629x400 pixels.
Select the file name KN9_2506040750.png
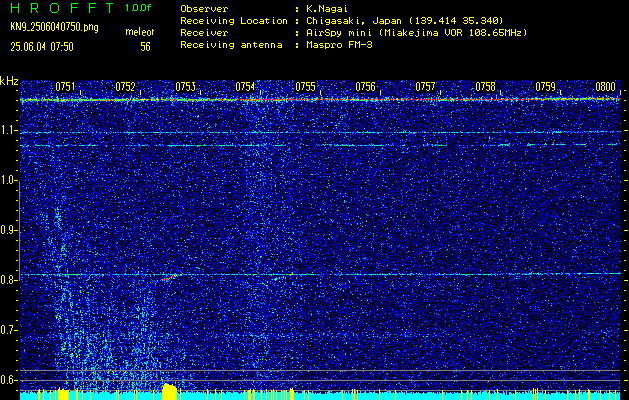pyautogui.click(x=54, y=27)
